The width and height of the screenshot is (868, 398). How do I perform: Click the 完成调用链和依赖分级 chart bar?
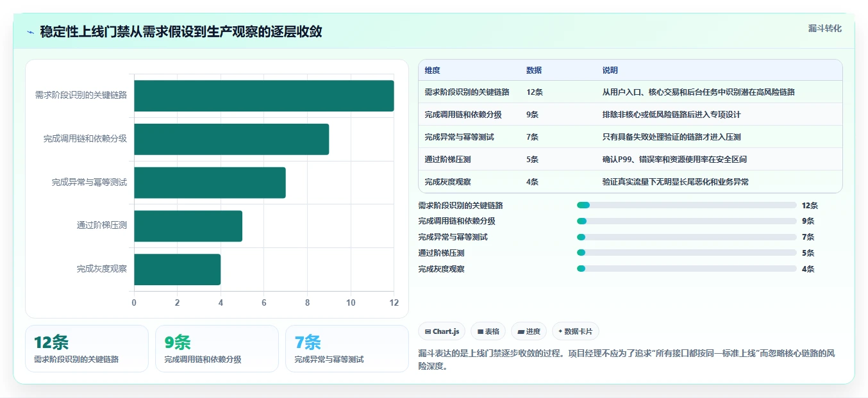pyautogui.click(x=231, y=139)
